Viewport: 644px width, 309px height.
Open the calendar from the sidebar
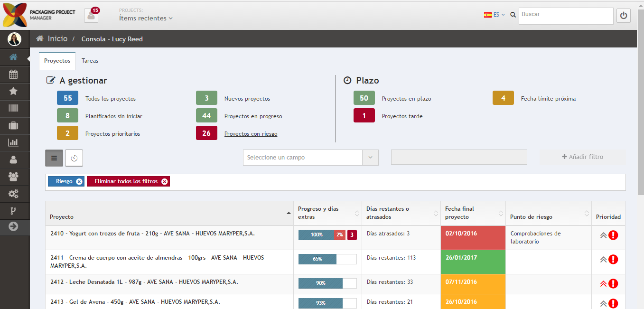13,74
